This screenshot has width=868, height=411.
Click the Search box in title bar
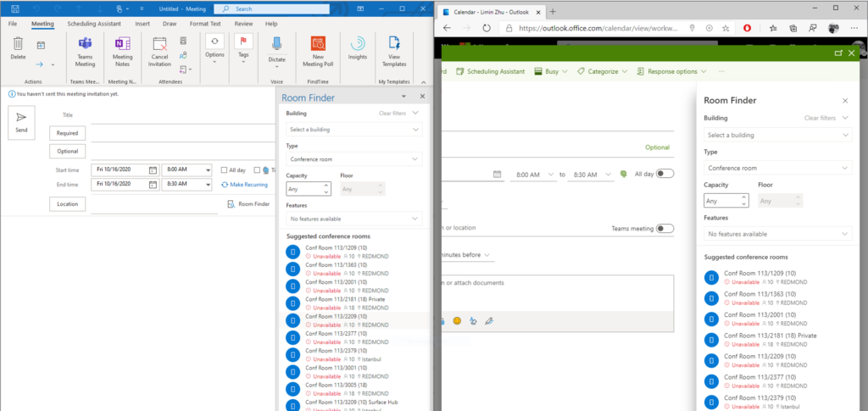(x=271, y=8)
